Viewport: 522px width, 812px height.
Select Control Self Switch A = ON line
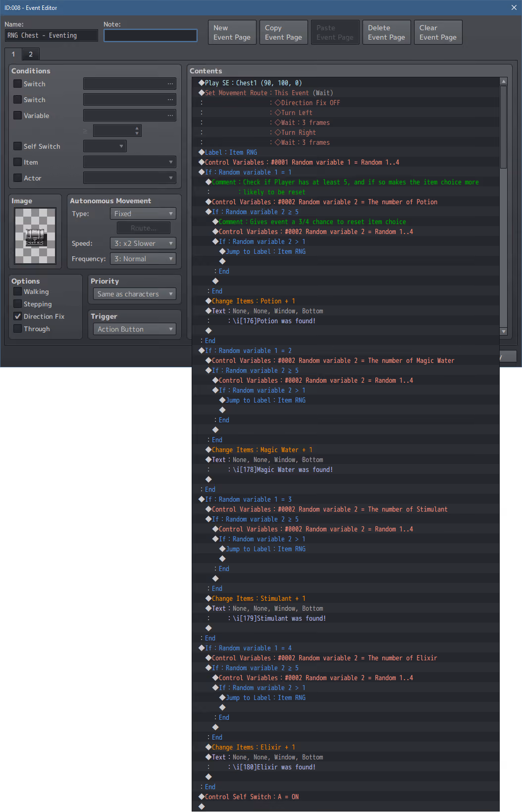click(x=346, y=797)
